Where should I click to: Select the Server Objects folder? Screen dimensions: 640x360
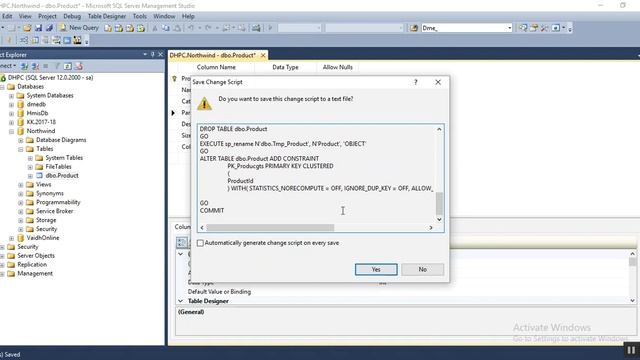tap(36, 256)
